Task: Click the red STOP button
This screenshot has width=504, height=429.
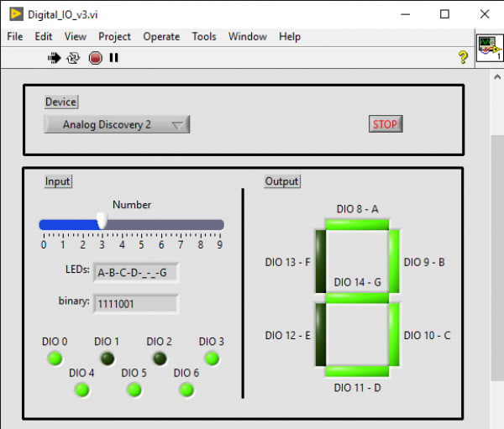Action: (x=386, y=124)
